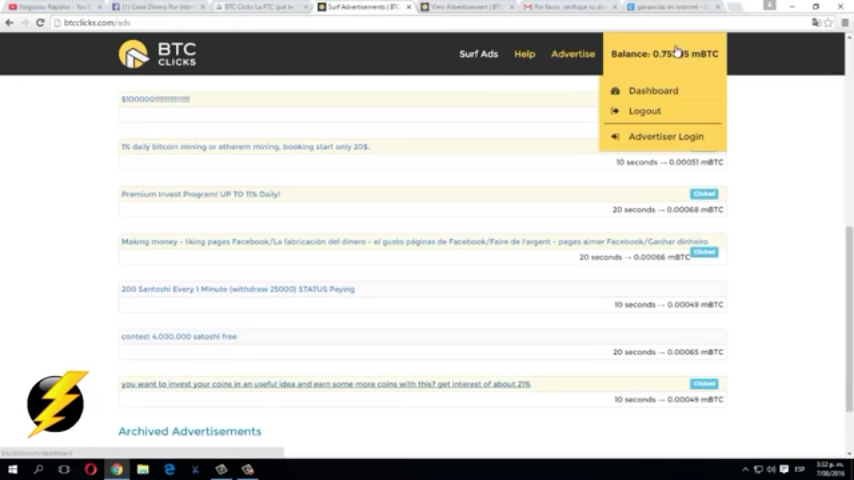Expand the Balance mBTC dropdown
Screen dimensions: 854x480
click(x=664, y=54)
